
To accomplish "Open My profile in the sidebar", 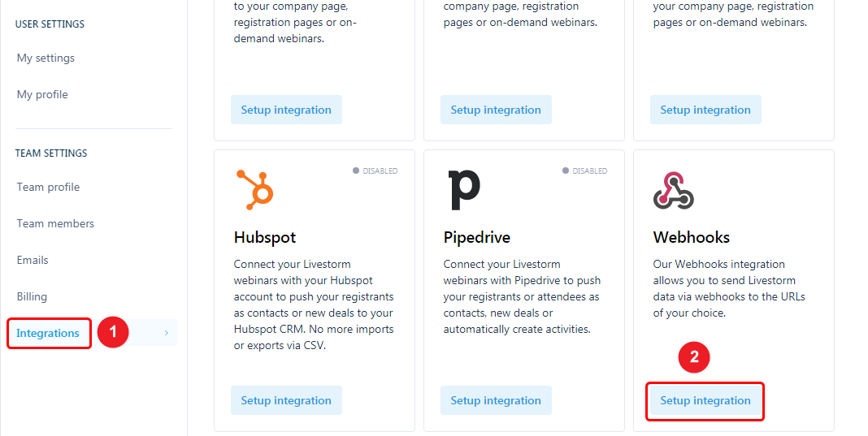I will (x=42, y=95).
